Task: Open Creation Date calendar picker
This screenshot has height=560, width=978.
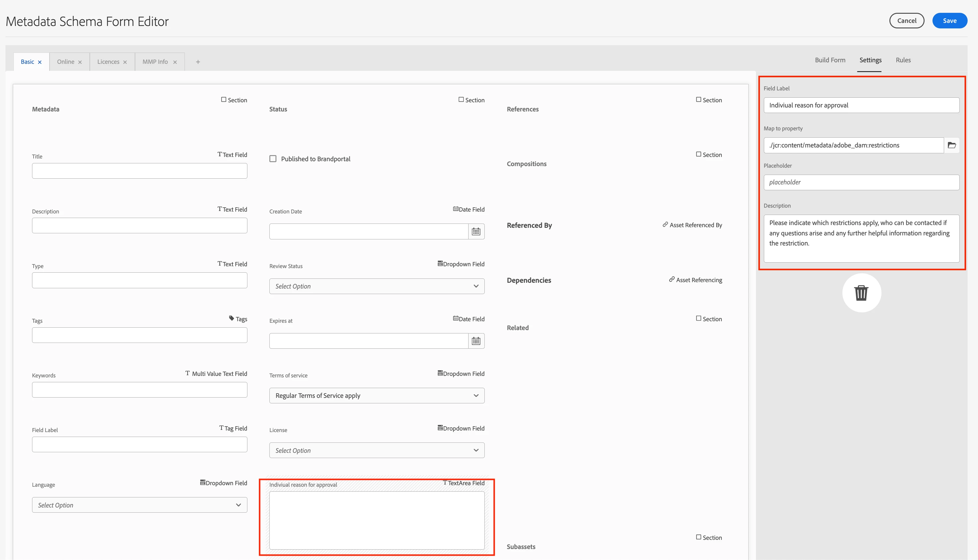Action: point(476,231)
